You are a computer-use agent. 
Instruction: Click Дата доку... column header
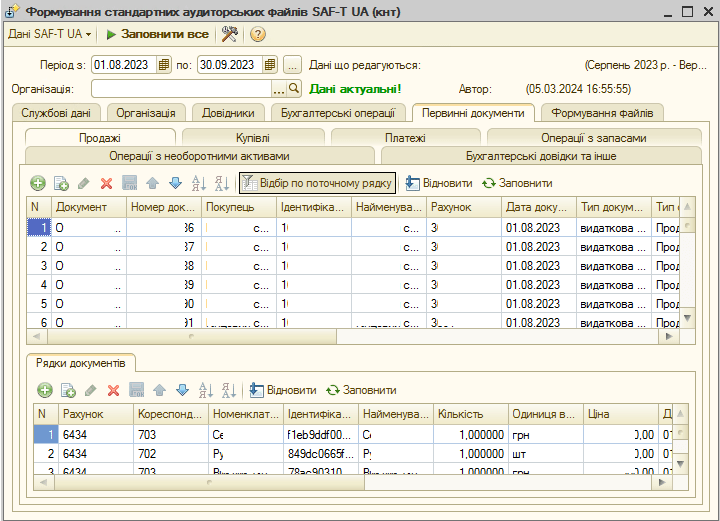point(539,207)
